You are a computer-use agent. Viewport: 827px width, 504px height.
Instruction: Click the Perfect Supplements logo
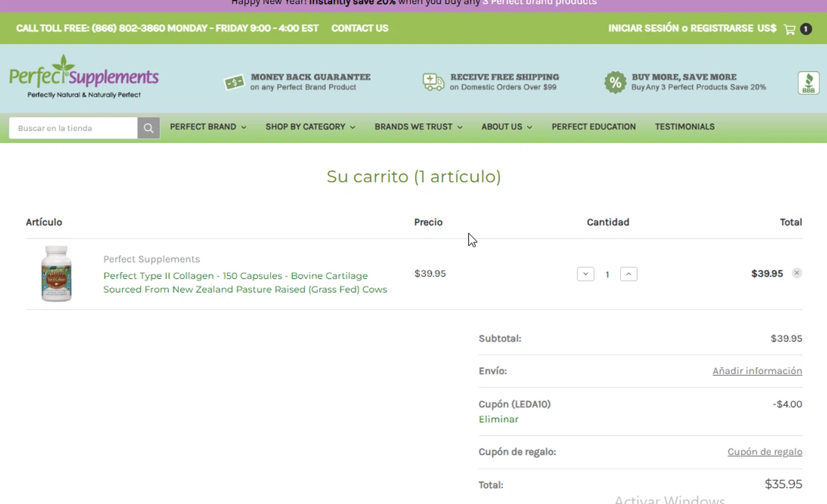click(x=84, y=77)
